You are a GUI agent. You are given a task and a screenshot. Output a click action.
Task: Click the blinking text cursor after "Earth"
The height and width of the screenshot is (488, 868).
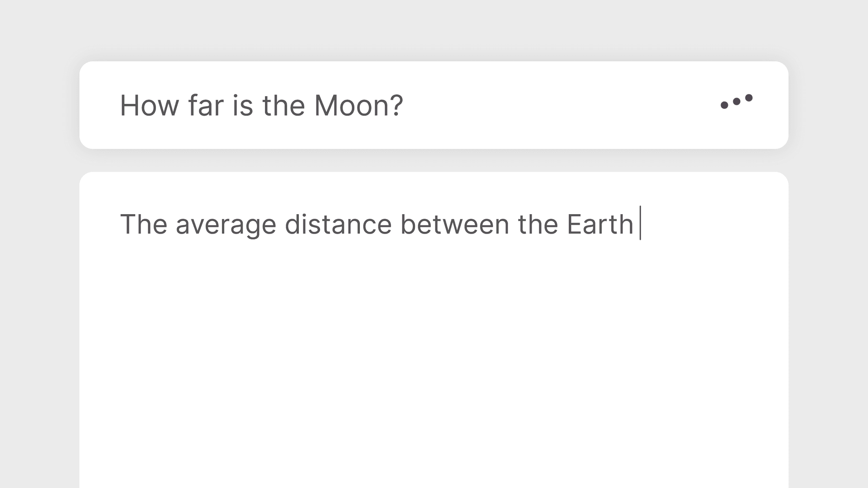click(x=640, y=223)
